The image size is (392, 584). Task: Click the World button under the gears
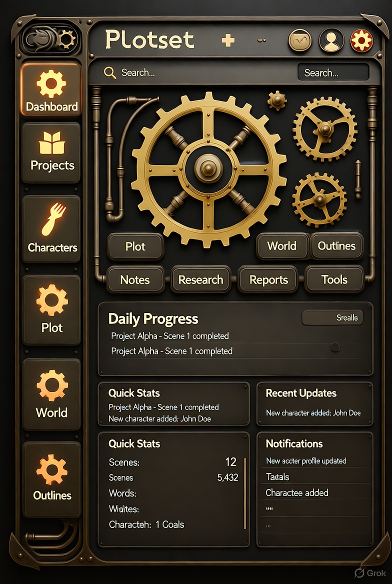click(282, 246)
